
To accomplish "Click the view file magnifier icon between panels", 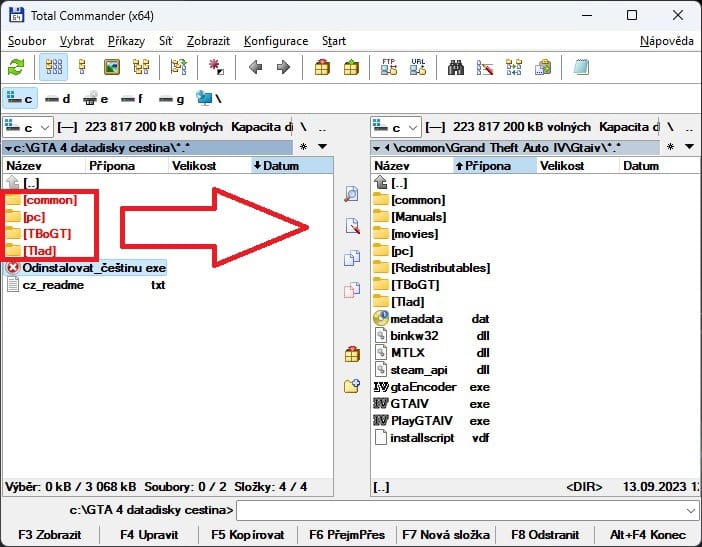I will click(352, 194).
